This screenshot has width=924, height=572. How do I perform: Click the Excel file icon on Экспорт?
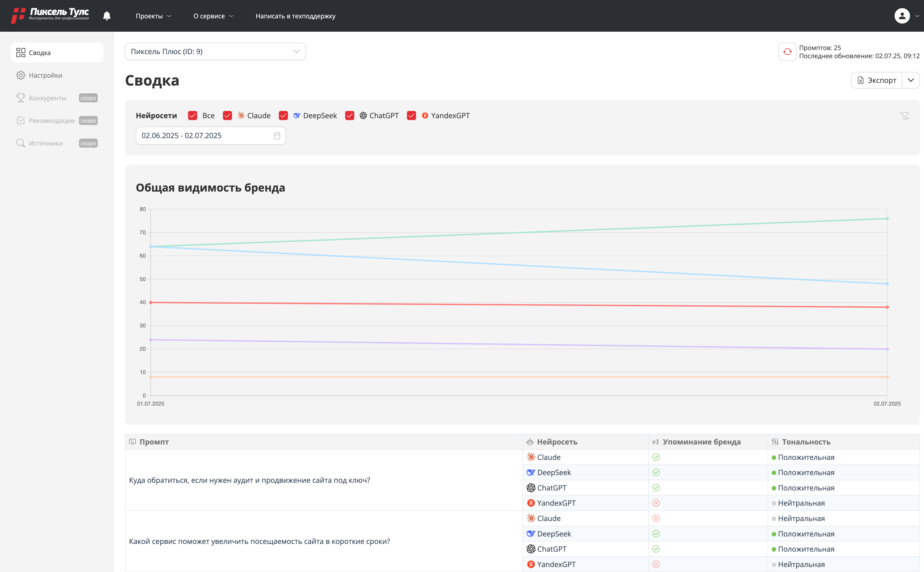860,81
